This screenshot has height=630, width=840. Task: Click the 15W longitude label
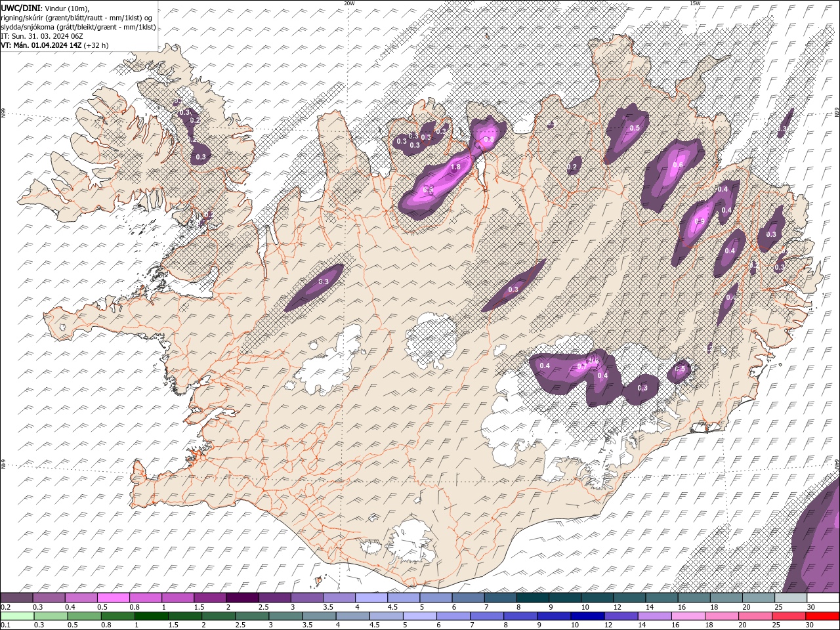[696, 3]
